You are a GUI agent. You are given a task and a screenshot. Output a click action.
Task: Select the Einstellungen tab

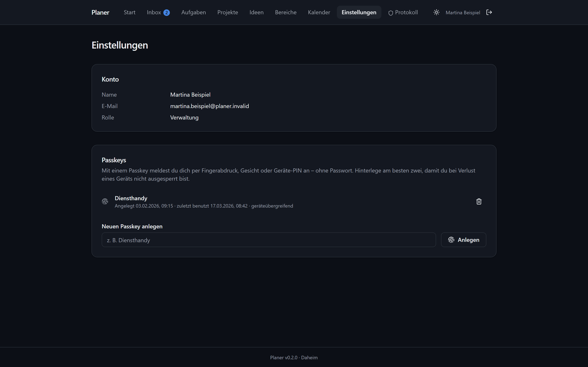359,12
